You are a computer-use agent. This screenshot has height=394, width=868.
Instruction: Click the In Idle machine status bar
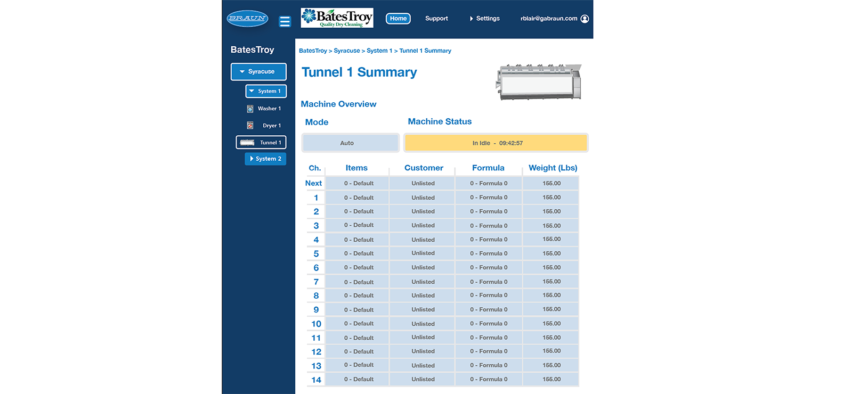[496, 143]
